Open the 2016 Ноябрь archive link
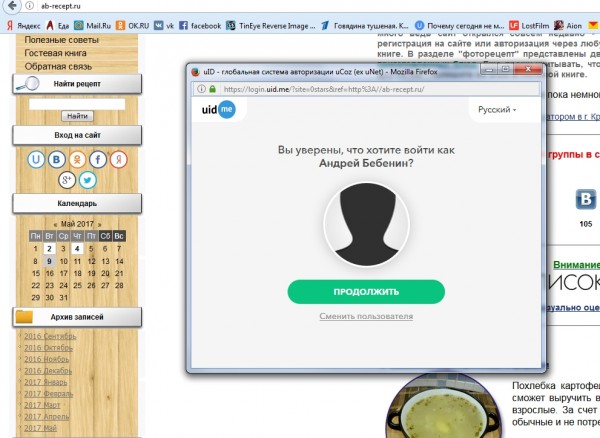This screenshot has height=438, width=600. coord(47,359)
